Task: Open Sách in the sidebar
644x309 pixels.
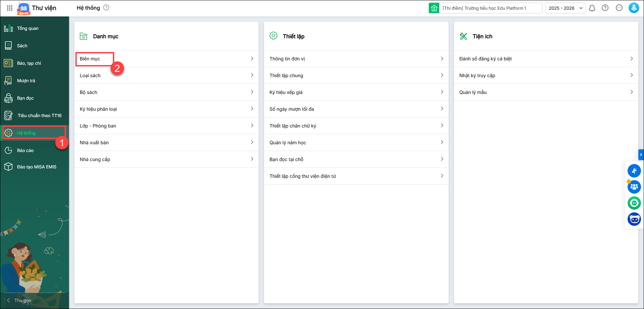Action: click(x=22, y=46)
